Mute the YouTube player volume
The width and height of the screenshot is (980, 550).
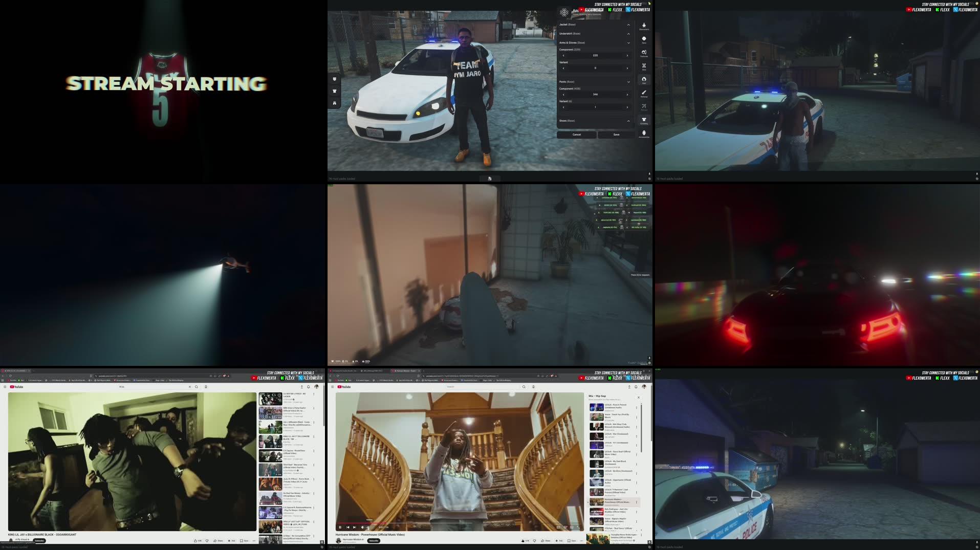coord(363,527)
